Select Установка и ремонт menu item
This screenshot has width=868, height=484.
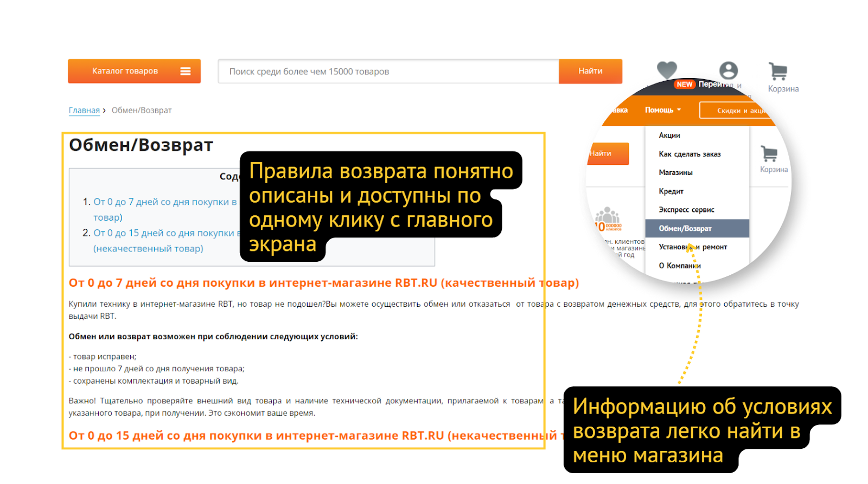coord(693,247)
